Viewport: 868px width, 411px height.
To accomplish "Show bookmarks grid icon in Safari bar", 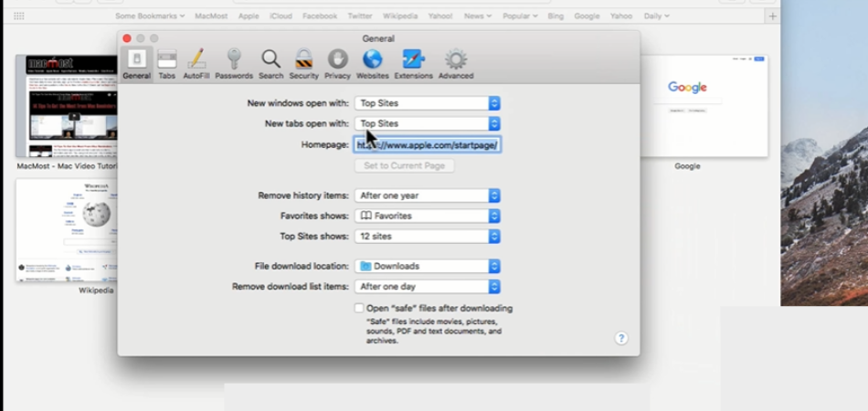I will (x=19, y=16).
